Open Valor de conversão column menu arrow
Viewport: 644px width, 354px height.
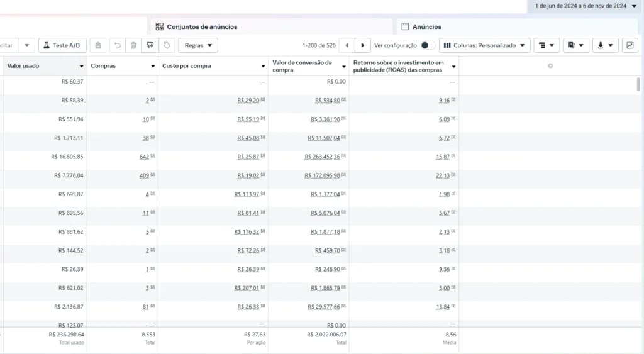tap(344, 66)
